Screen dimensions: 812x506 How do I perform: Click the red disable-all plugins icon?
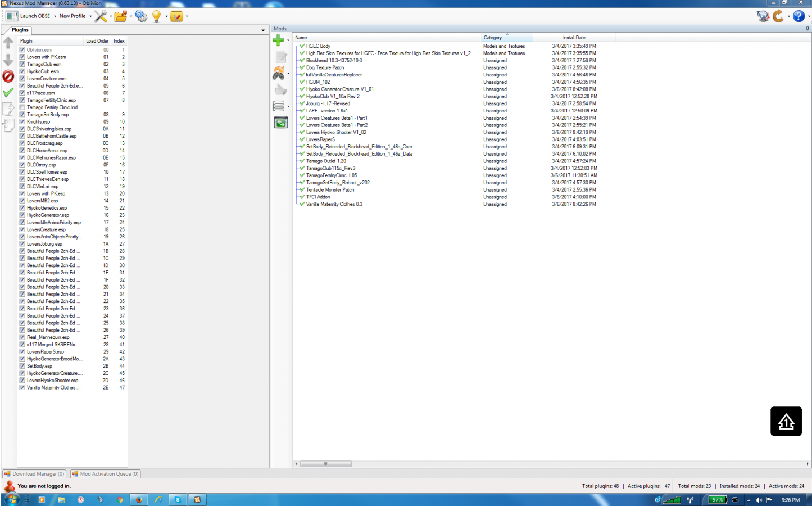click(x=8, y=76)
